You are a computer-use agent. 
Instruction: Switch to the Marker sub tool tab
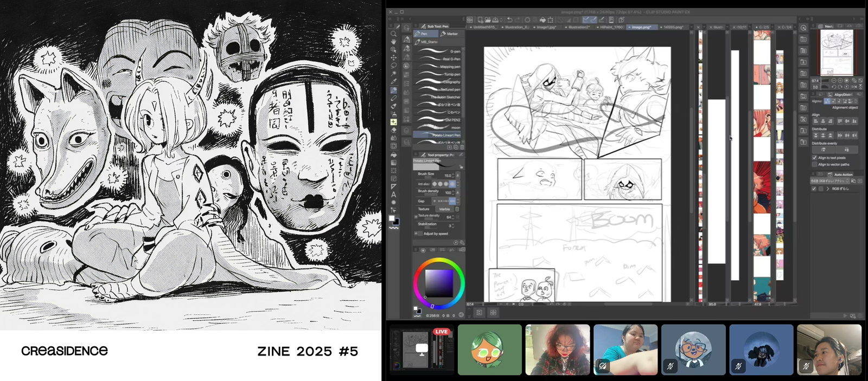(x=450, y=34)
